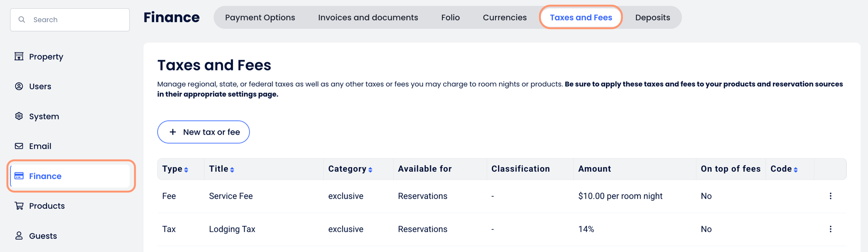Open the Lodging Tax row options menu
This screenshot has height=252, width=868.
(x=830, y=229)
